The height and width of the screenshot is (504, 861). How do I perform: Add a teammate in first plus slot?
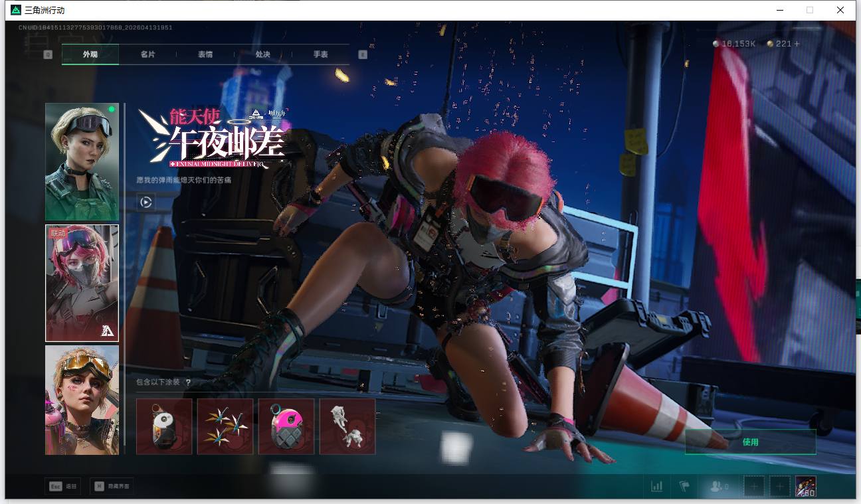click(754, 487)
